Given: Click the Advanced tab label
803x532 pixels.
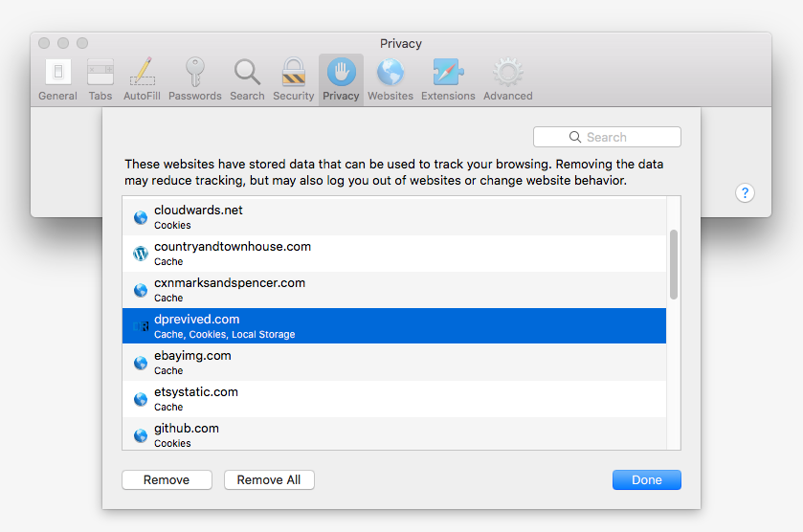Looking at the screenshot, I should pyautogui.click(x=508, y=96).
